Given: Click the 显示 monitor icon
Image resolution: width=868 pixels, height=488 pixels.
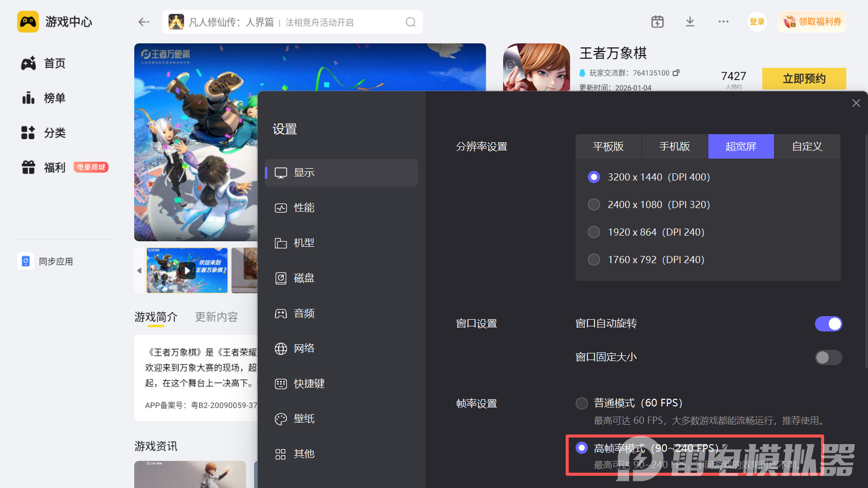Looking at the screenshot, I should [281, 173].
